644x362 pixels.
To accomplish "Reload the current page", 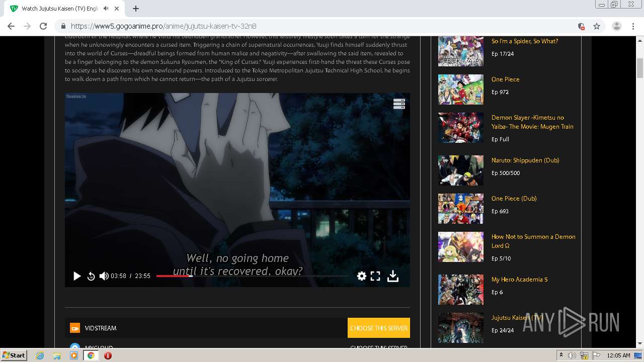I will tap(43, 26).
